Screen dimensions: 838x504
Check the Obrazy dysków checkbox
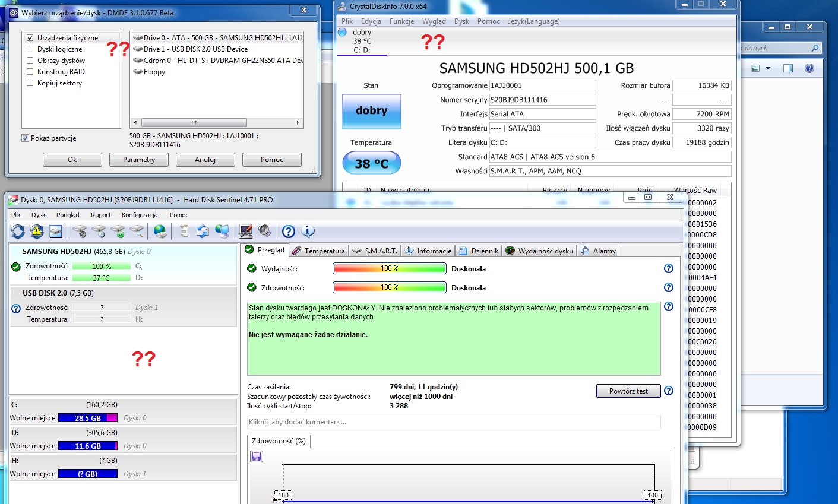pos(30,60)
